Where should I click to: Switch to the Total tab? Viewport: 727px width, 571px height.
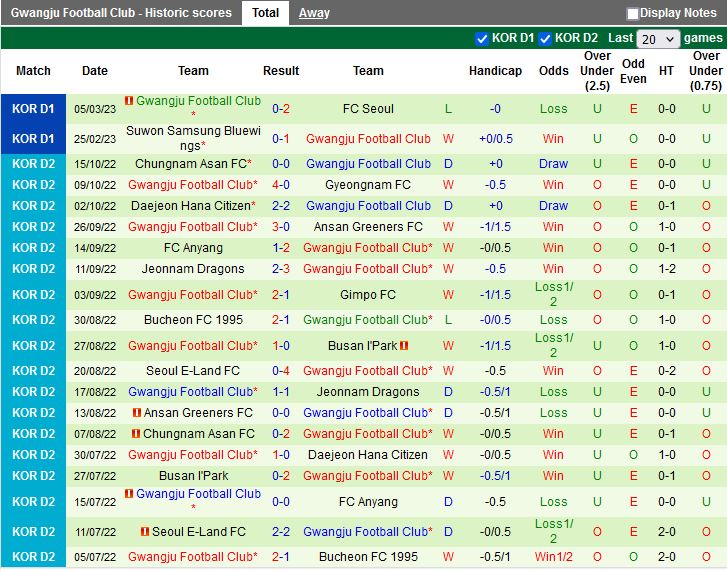pyautogui.click(x=265, y=13)
